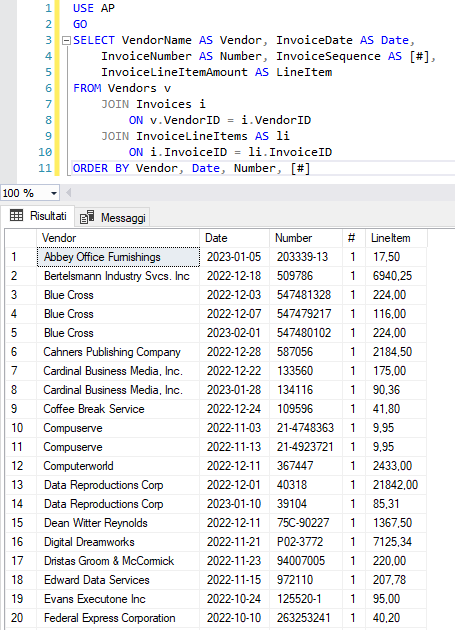This screenshot has height=630, width=455.
Task: Select the Number column header
Action: click(305, 238)
